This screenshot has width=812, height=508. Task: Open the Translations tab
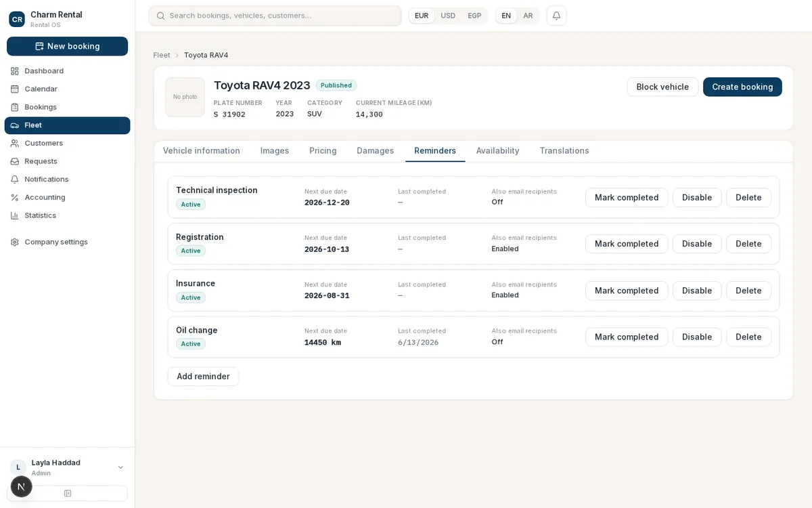[x=564, y=151]
